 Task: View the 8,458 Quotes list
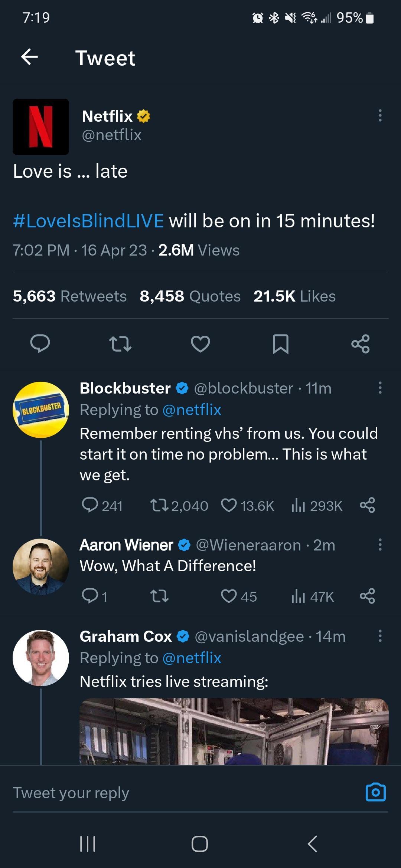tap(190, 296)
